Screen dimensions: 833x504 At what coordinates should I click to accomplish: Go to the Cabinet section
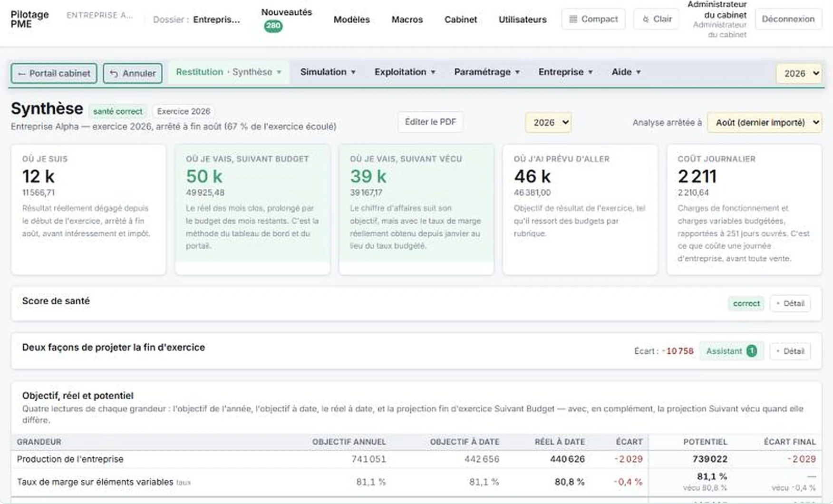coord(460,19)
